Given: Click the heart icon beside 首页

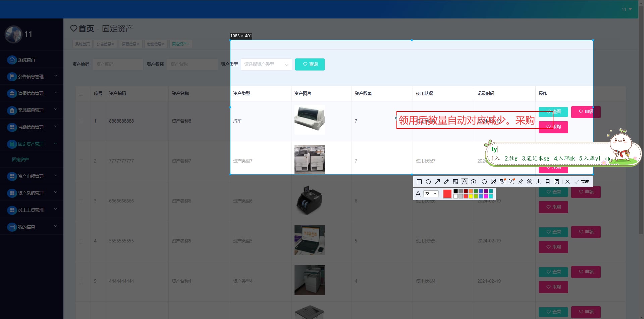Looking at the screenshot, I should (x=74, y=29).
